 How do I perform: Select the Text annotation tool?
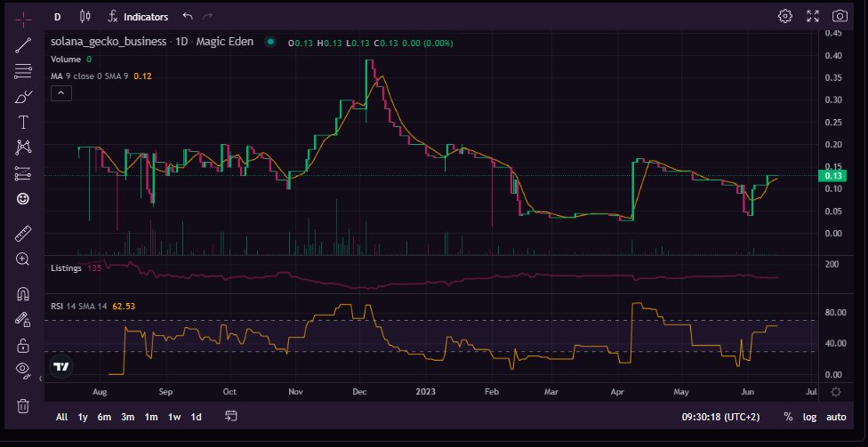[23, 122]
